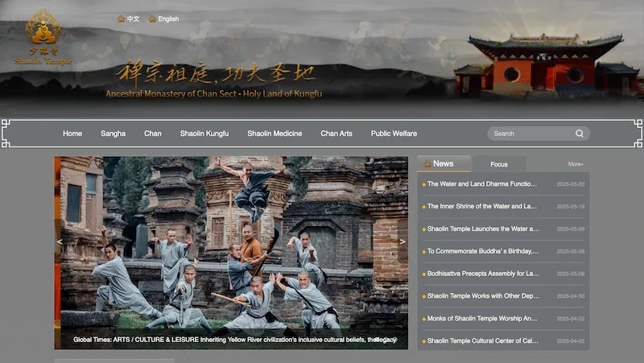Open the Home menu item
This screenshot has width=644, height=363.
[72, 134]
